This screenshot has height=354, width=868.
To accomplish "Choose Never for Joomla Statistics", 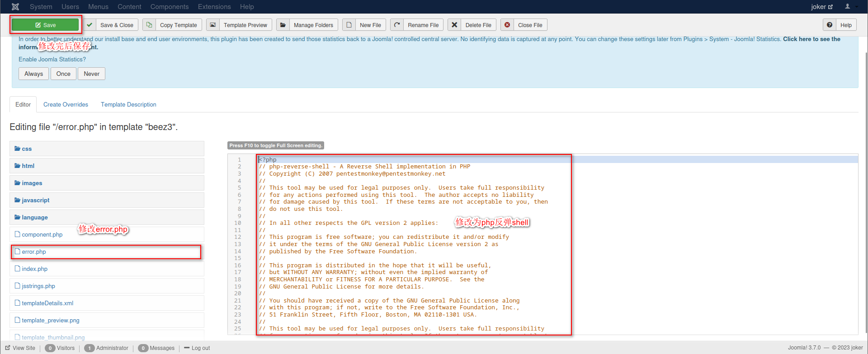I will 91,74.
